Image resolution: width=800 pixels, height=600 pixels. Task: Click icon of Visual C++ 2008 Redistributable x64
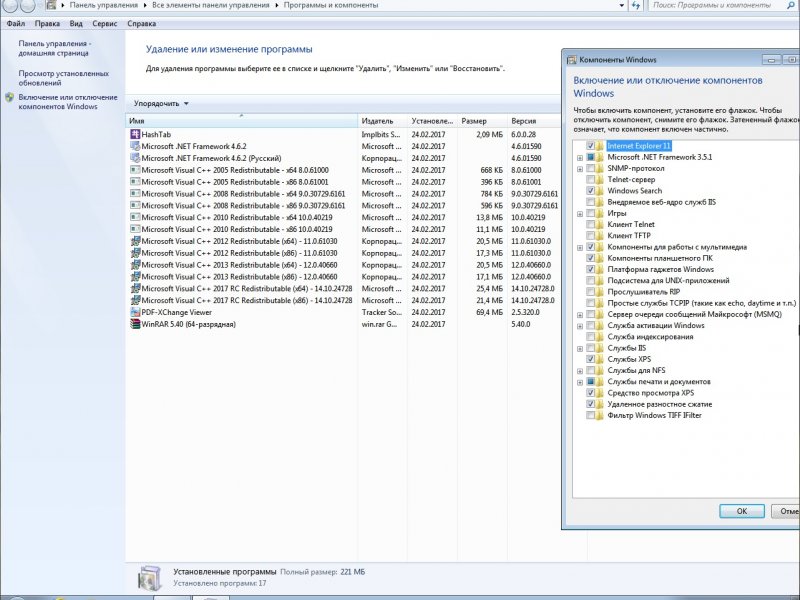pos(135,194)
